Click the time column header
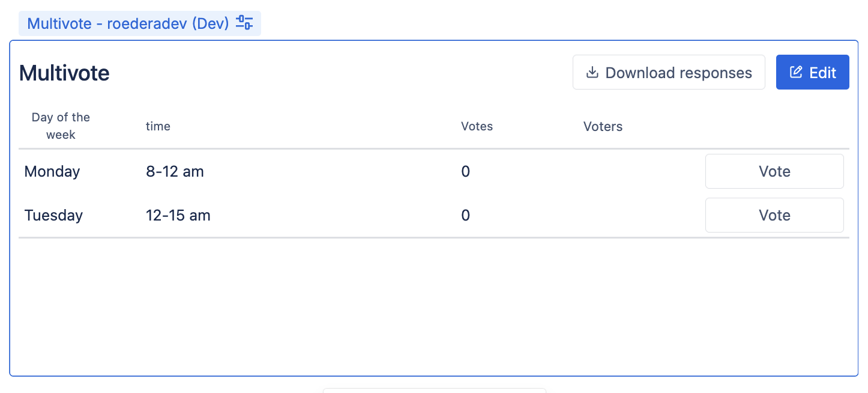This screenshot has width=868, height=393. (158, 126)
